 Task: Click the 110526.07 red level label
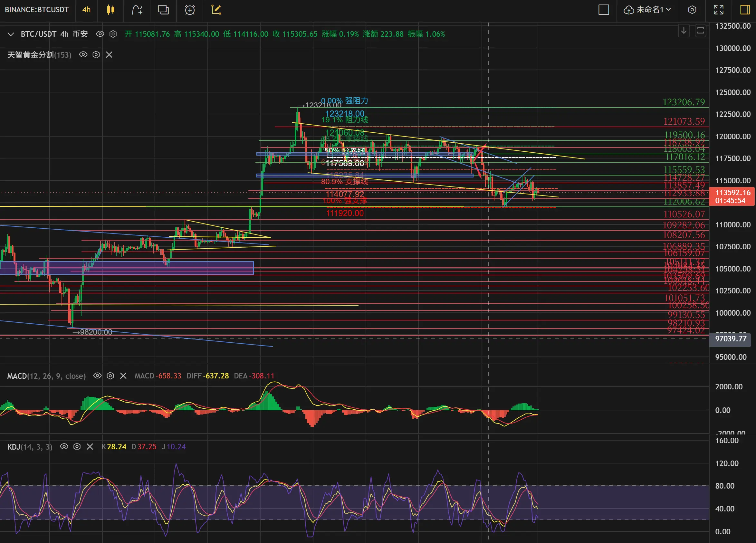click(x=684, y=214)
